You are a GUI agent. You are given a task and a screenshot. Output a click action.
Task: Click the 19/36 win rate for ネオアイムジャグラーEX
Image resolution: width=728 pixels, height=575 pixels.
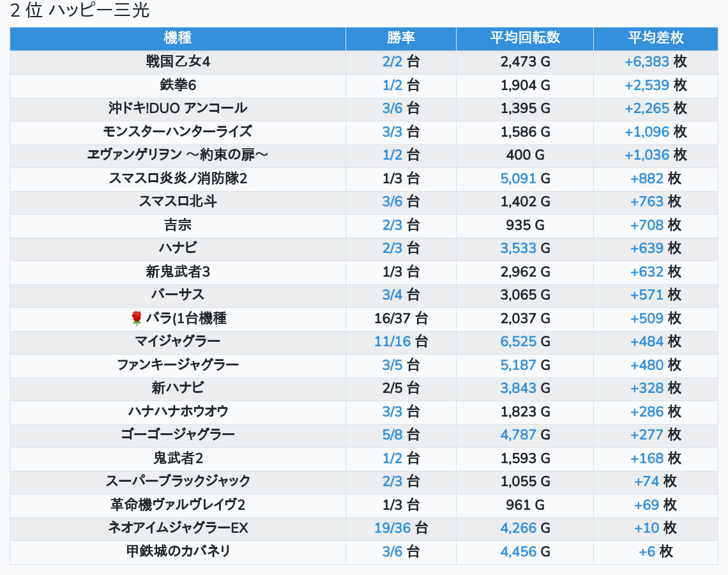click(392, 528)
